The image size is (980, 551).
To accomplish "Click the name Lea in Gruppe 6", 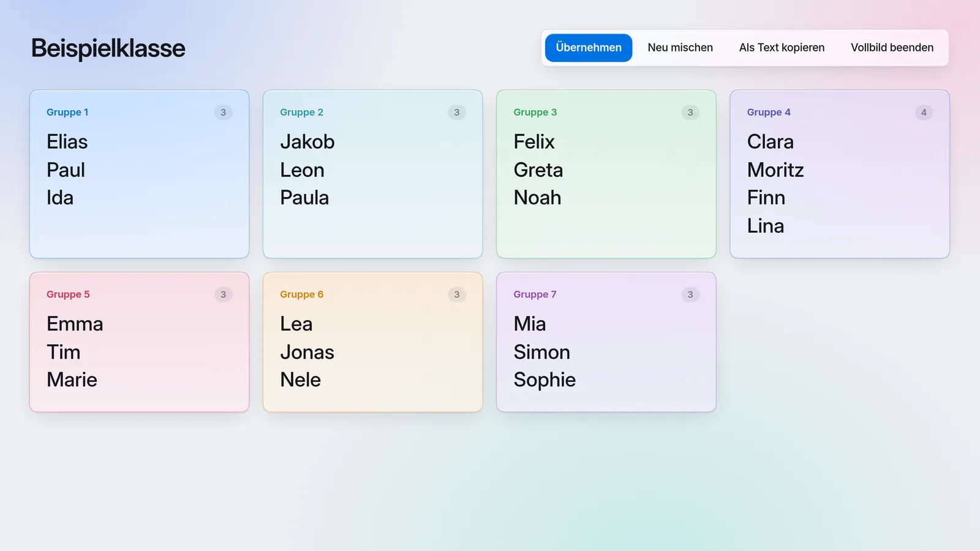I will point(296,324).
